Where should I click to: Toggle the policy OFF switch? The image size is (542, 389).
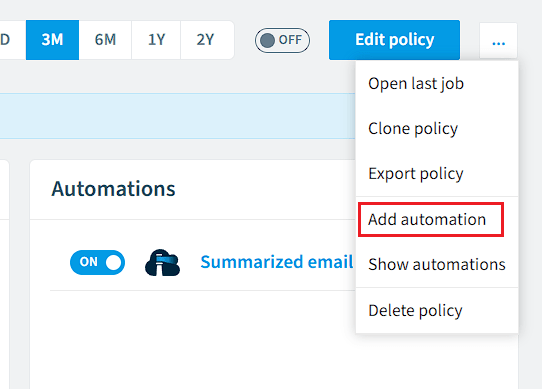tap(282, 40)
